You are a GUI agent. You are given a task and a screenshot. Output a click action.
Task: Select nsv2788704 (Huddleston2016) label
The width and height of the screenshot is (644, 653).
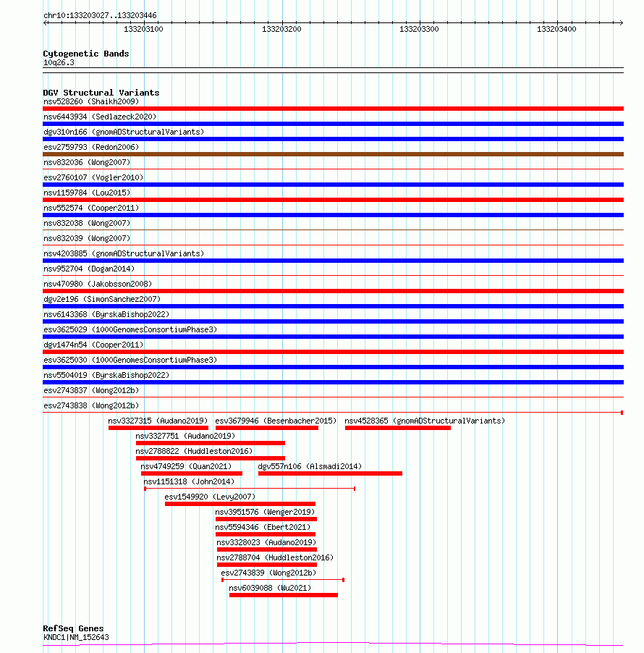275,557
